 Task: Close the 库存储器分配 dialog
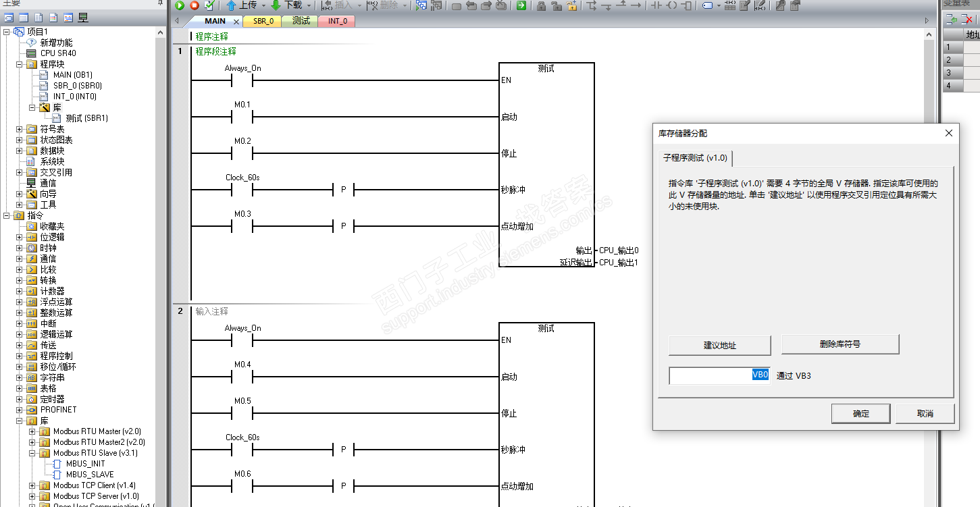[x=948, y=134]
